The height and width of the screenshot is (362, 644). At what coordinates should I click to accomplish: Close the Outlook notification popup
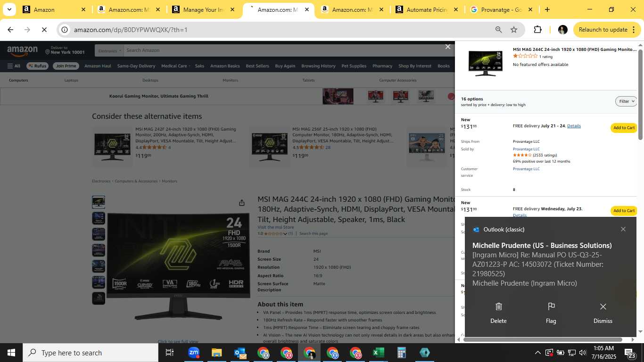click(623, 229)
